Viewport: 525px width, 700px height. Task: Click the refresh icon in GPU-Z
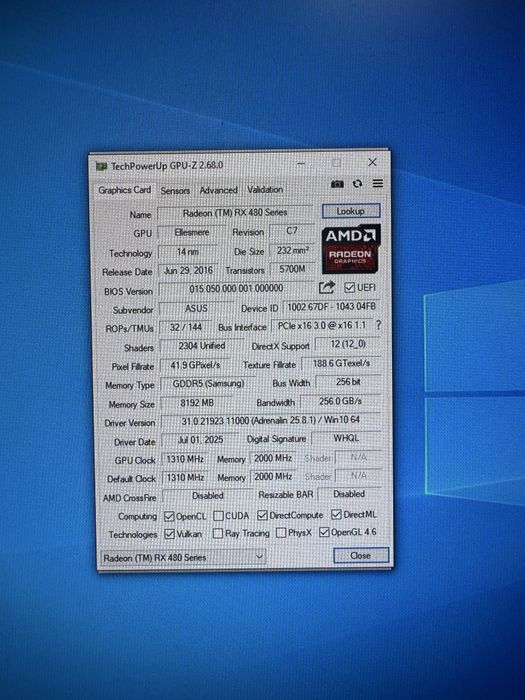357,184
